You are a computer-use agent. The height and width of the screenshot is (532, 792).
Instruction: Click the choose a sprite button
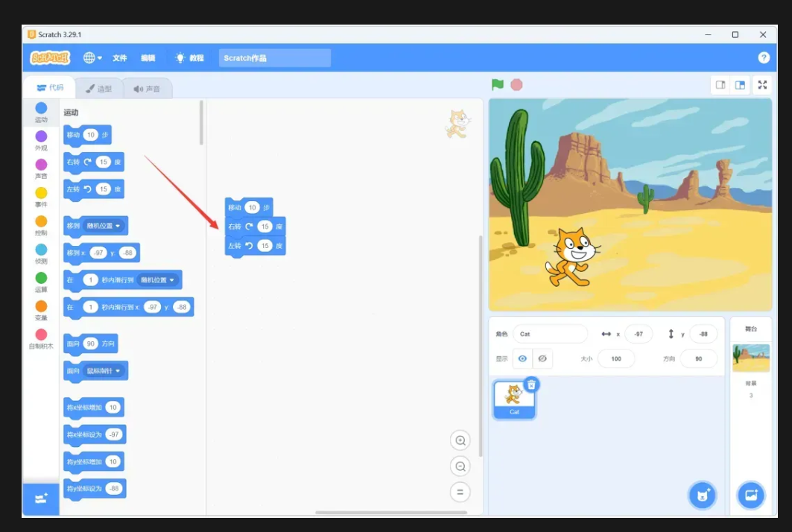pyautogui.click(x=703, y=495)
